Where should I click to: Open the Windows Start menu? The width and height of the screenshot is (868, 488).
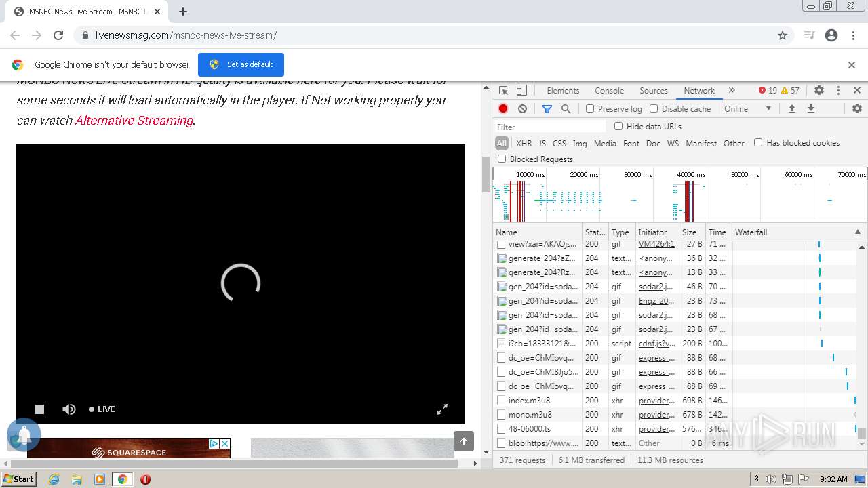pyautogui.click(x=18, y=479)
